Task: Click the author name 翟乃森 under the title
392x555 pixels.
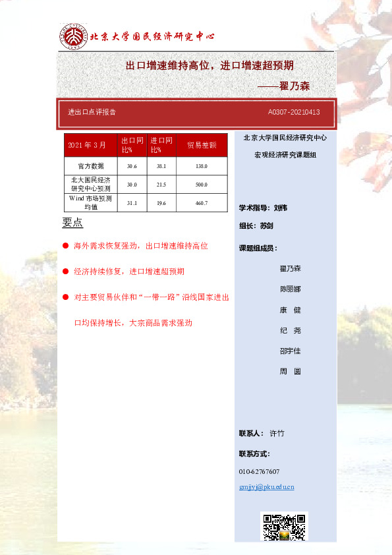Action: [294, 86]
